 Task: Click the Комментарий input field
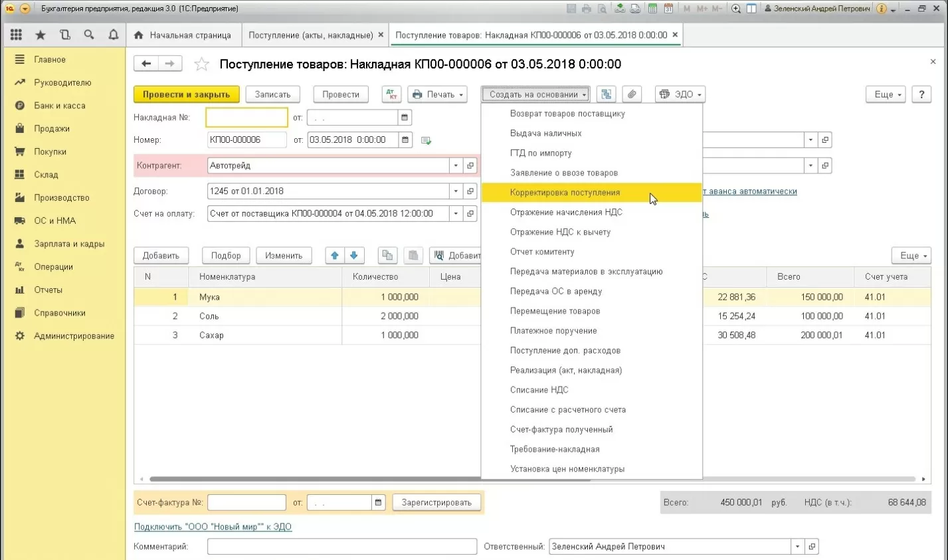pos(341,547)
